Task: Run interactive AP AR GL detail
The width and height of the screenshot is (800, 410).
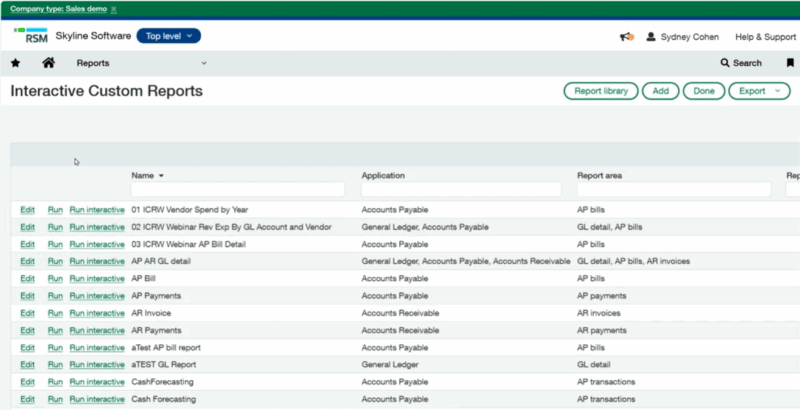Action: 97,261
